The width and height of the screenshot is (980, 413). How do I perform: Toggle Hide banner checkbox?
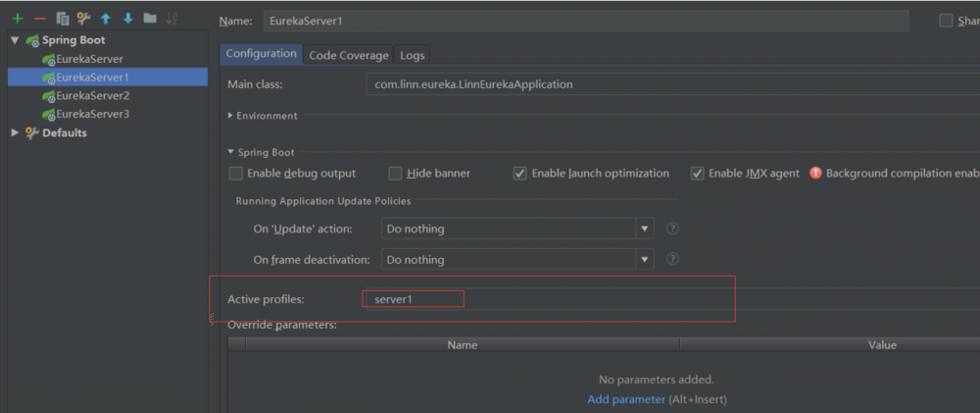coord(395,174)
